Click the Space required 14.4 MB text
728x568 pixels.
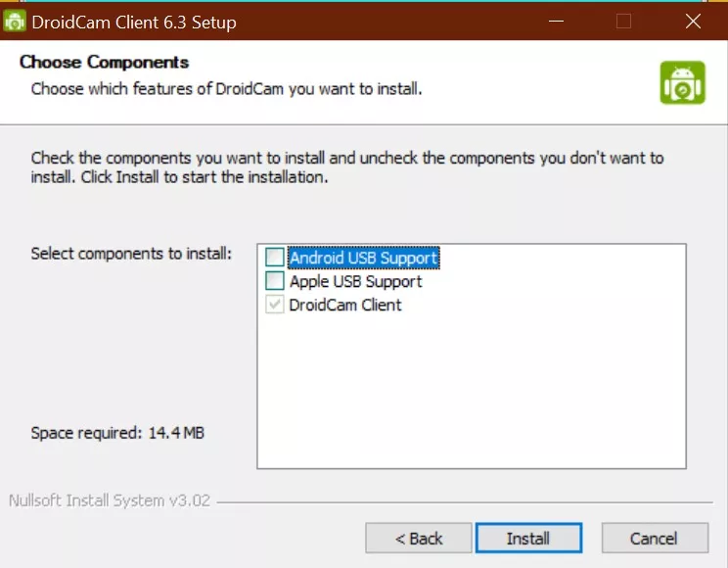tap(117, 433)
